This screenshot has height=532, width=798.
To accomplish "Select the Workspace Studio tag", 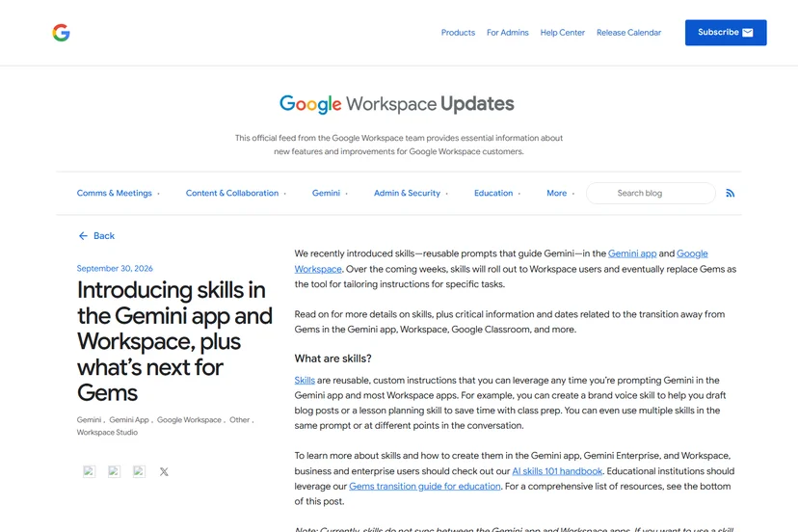I will tap(107, 432).
